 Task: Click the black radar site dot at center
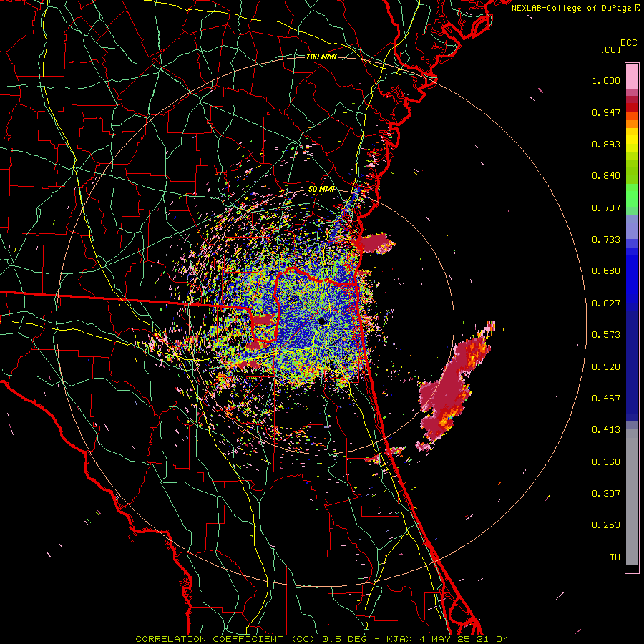[x=322, y=321]
